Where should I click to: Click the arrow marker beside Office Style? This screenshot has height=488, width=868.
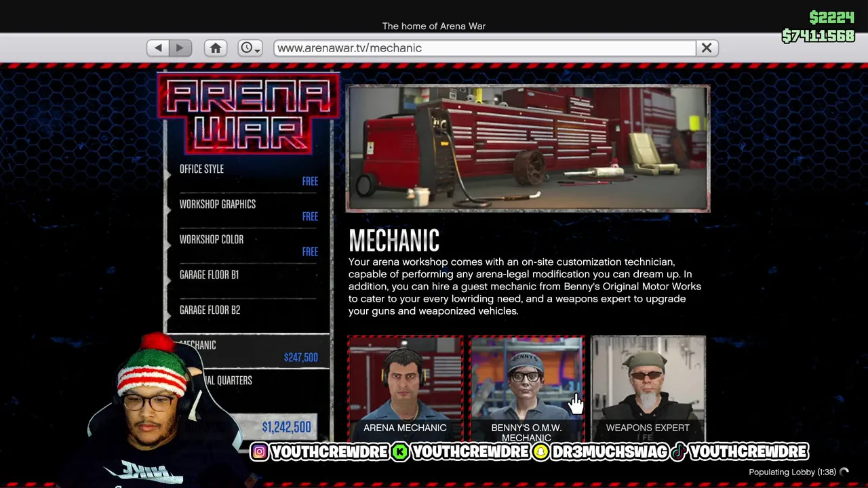(167, 175)
